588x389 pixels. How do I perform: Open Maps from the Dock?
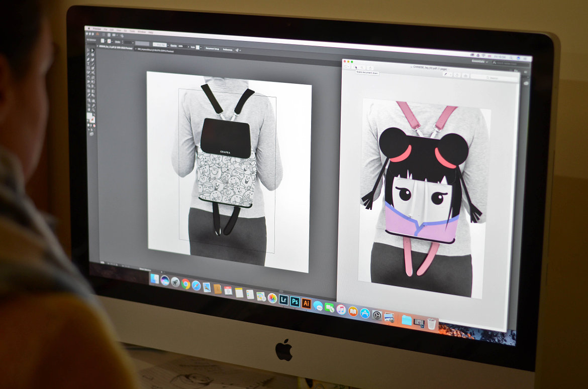(261, 296)
